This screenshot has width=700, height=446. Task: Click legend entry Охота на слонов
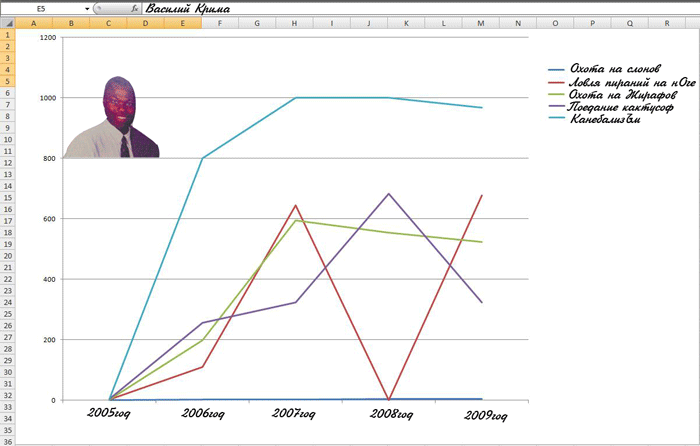tap(615, 69)
